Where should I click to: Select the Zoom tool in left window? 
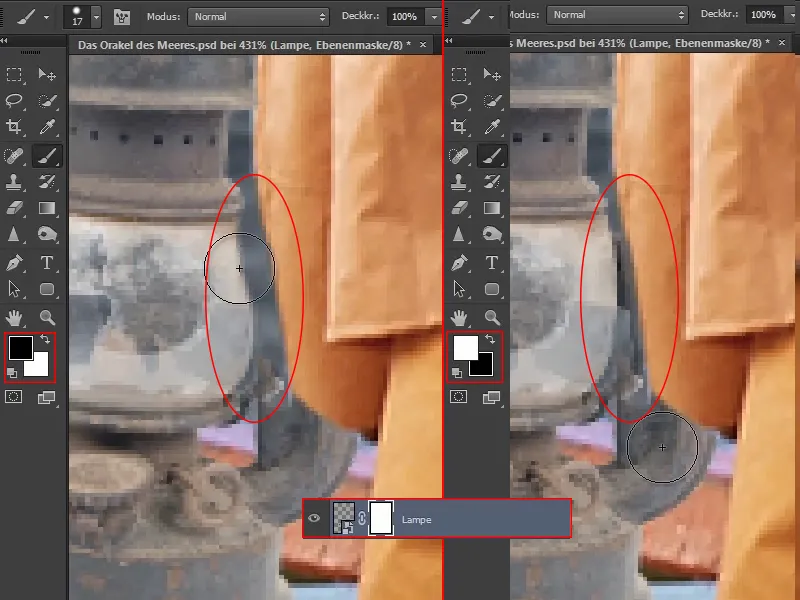tap(47, 317)
